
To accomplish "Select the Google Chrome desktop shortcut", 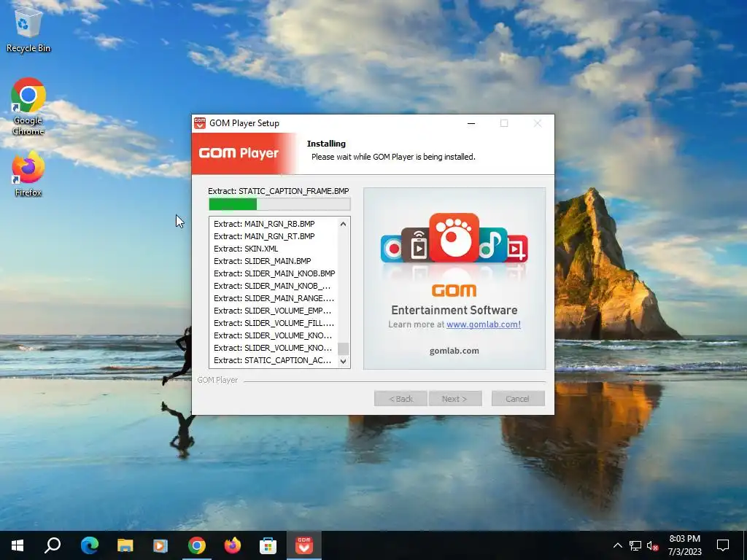I will (28, 106).
